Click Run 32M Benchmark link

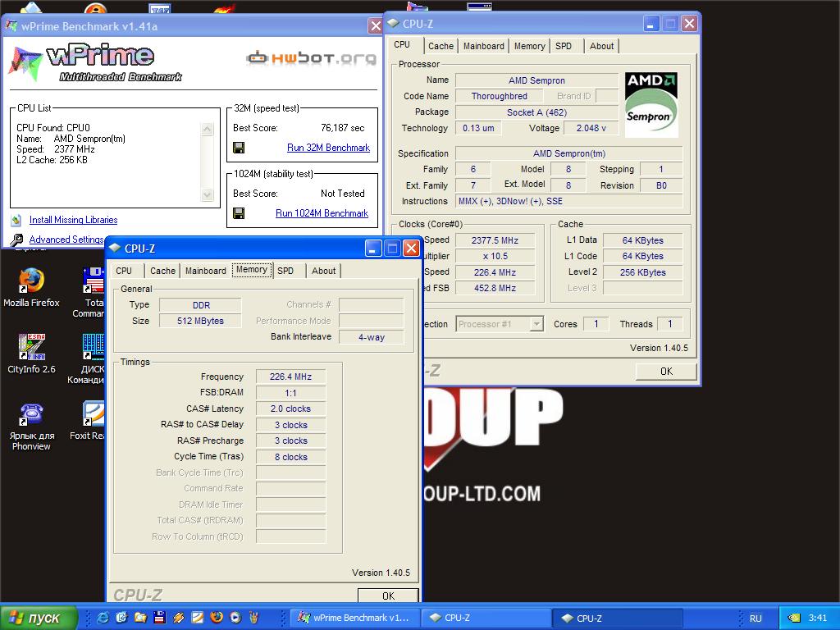pyautogui.click(x=328, y=148)
